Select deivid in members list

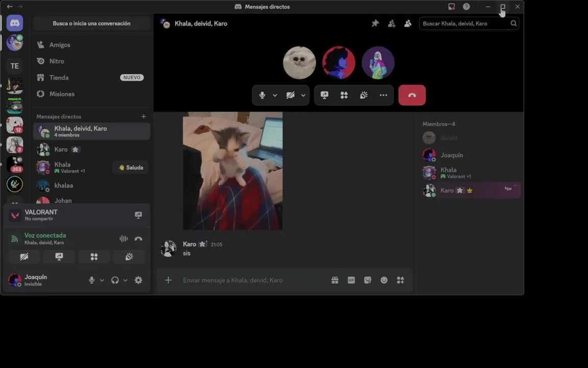coord(471,138)
